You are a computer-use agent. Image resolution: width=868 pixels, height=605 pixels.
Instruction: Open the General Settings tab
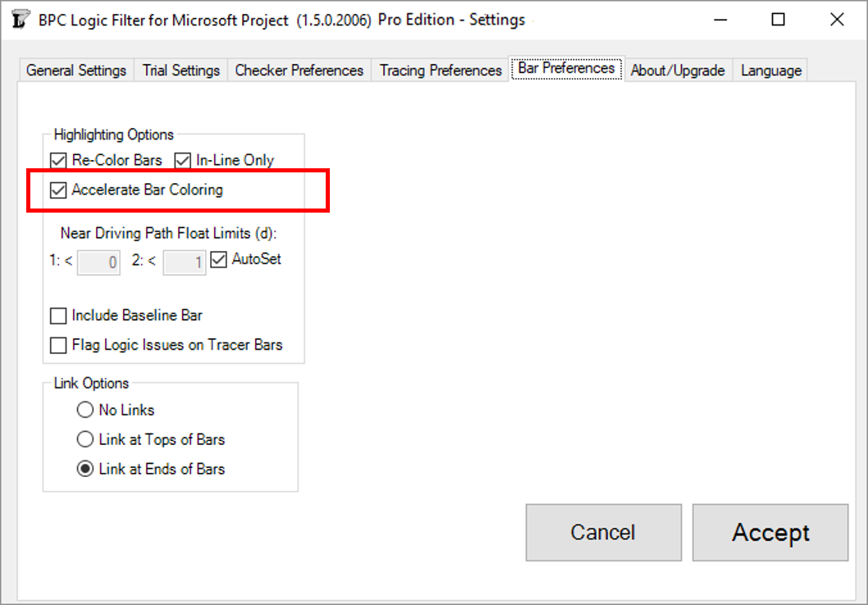[76, 71]
